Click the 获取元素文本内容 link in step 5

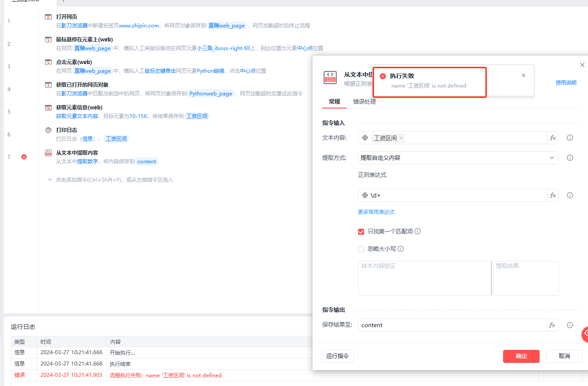coord(77,116)
